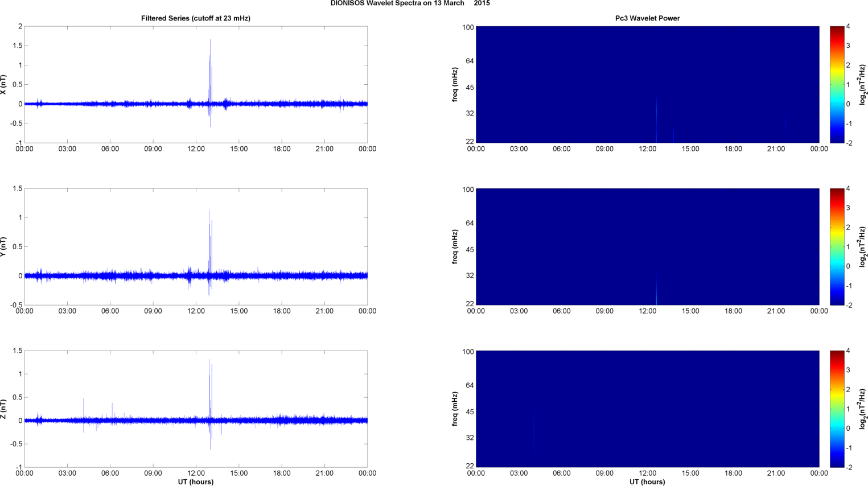Select the 'Filtered Series (cutoff at 23 mHz)' heading
The height and width of the screenshot is (486, 868).
196,18
